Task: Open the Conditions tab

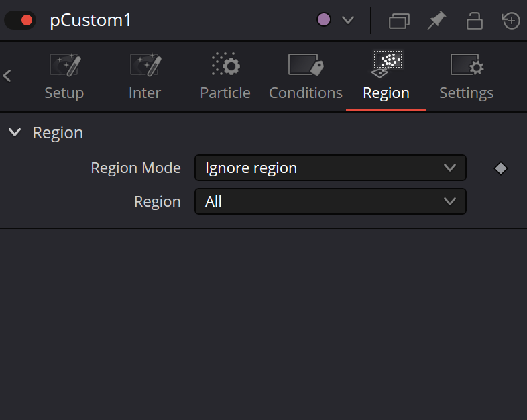Action: click(x=306, y=76)
